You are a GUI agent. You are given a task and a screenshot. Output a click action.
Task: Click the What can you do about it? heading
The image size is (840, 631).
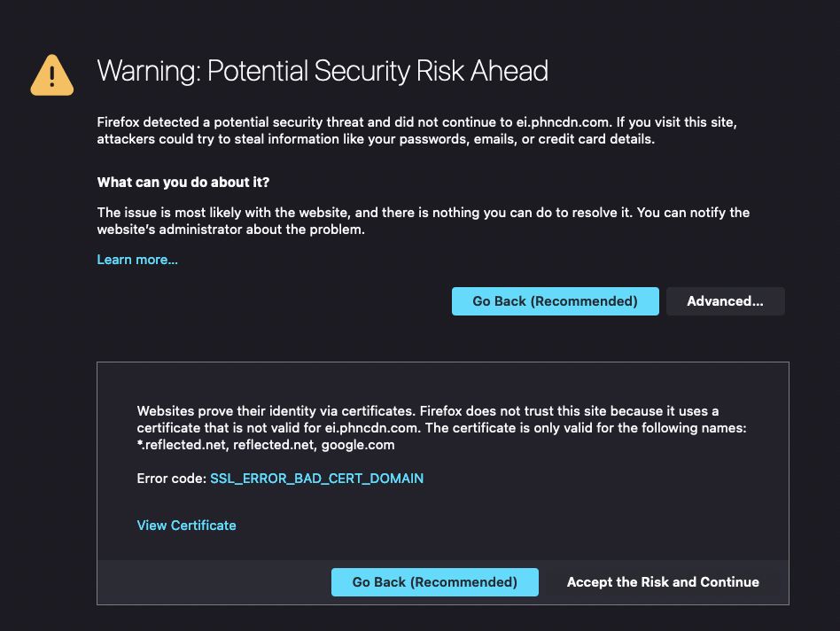pos(183,183)
